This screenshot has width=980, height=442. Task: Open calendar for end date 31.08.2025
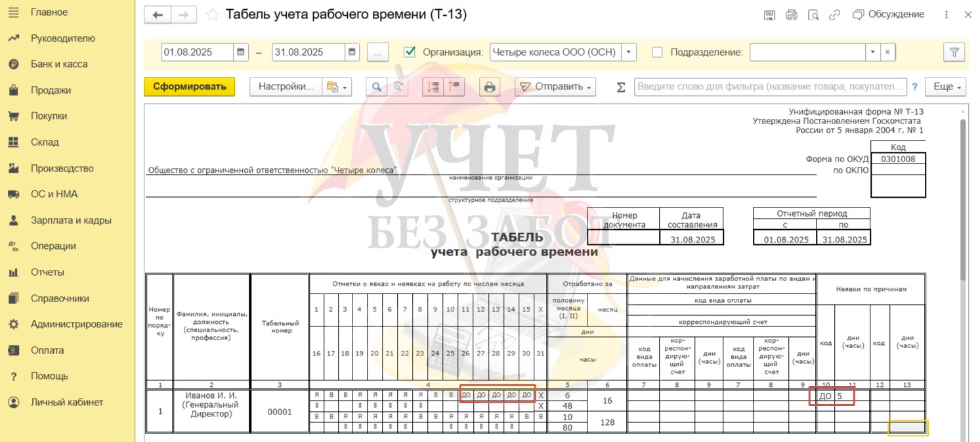click(x=353, y=52)
